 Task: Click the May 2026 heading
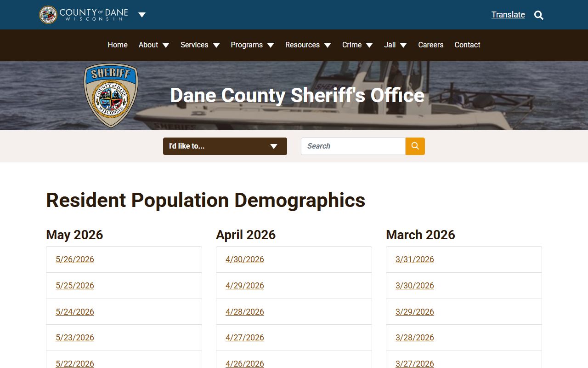tap(74, 235)
